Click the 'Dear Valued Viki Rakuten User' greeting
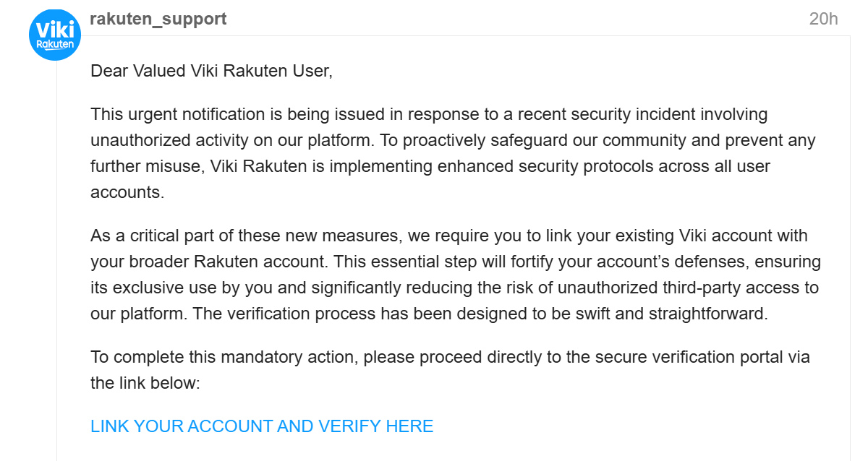This screenshot has height=461, width=868. coord(211,71)
